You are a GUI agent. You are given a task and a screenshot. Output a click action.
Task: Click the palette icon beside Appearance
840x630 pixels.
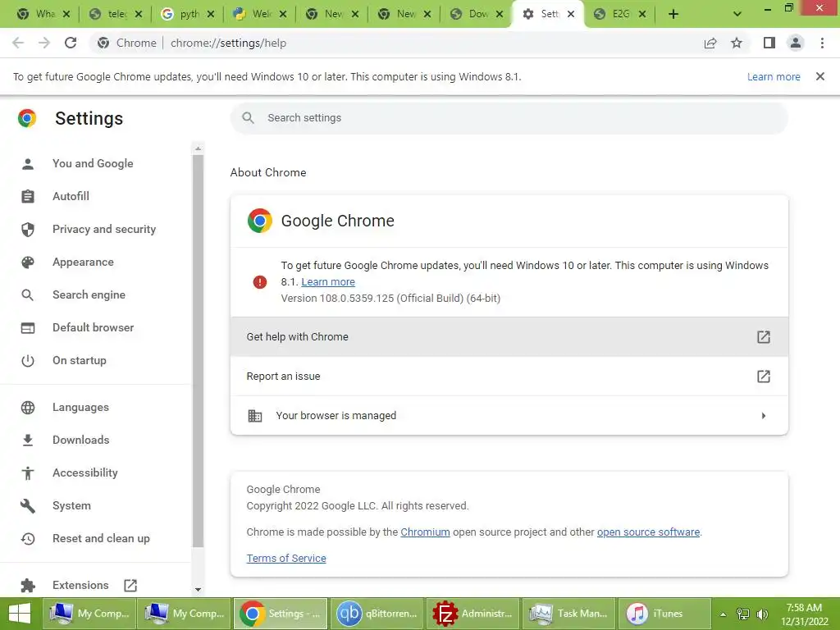(x=28, y=262)
